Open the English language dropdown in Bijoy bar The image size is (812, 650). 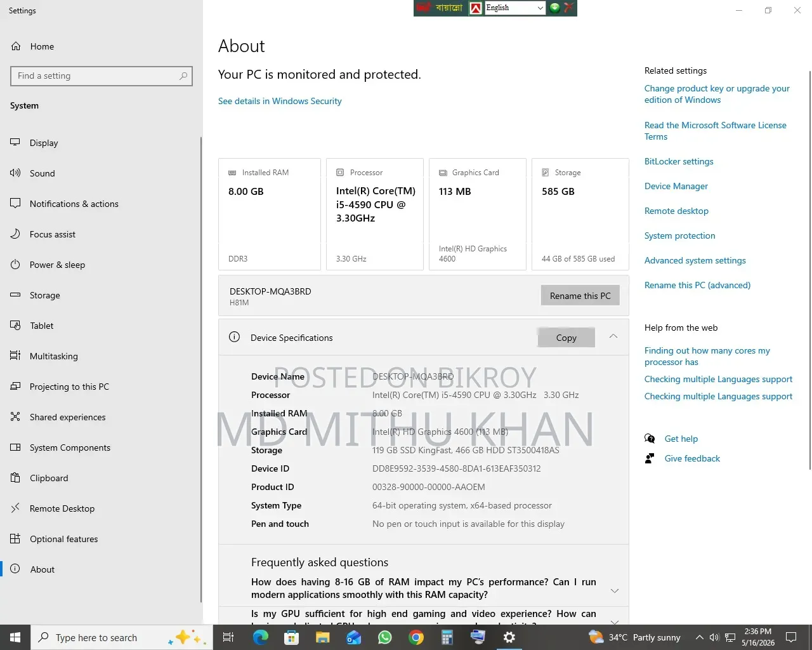pos(514,8)
